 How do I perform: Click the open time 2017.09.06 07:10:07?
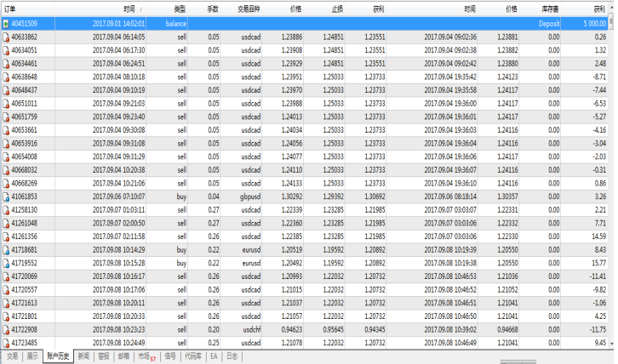[x=118, y=196]
